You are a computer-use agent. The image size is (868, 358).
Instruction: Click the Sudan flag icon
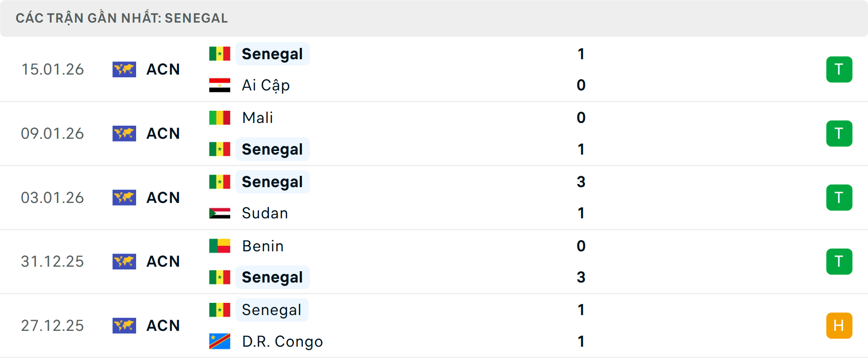[x=219, y=213]
